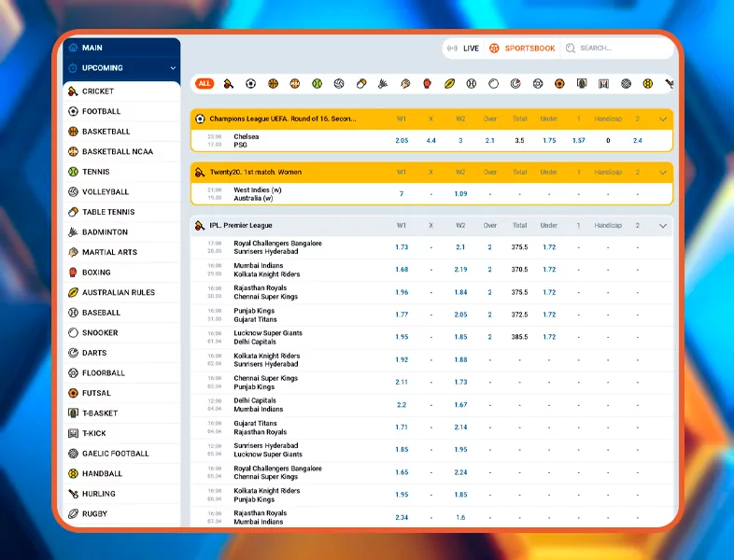
Task: Go to Main in the sidebar
Action: point(92,48)
